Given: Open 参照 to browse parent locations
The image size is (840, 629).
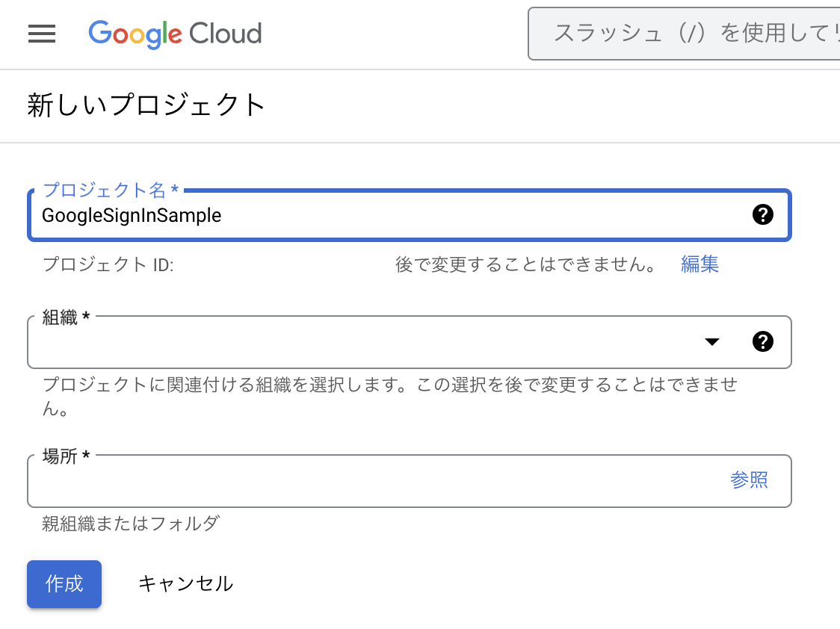Looking at the screenshot, I should [750, 480].
